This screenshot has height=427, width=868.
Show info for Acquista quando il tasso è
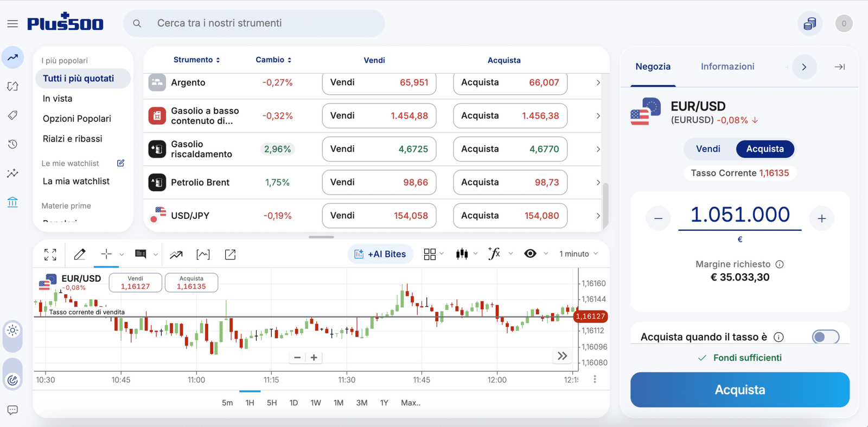click(778, 337)
